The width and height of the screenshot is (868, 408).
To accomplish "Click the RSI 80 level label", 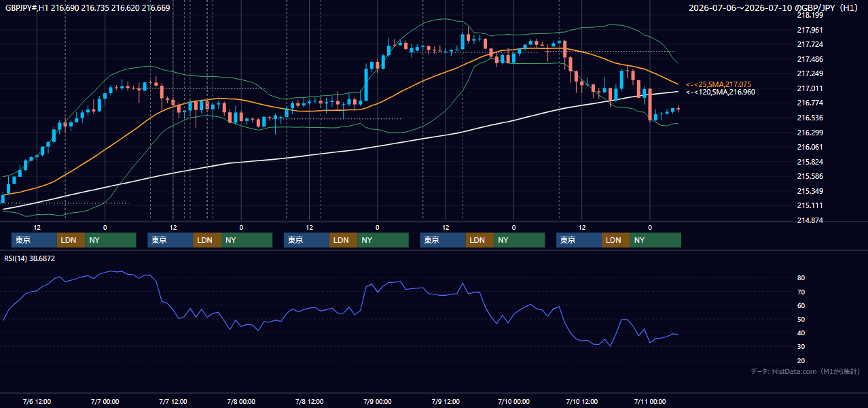I will pos(801,278).
